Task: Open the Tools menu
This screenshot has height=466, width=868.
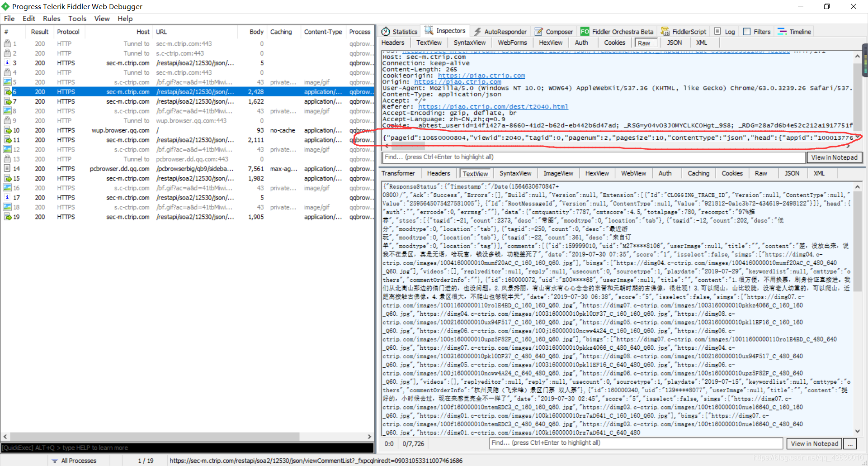Action: coord(77,19)
